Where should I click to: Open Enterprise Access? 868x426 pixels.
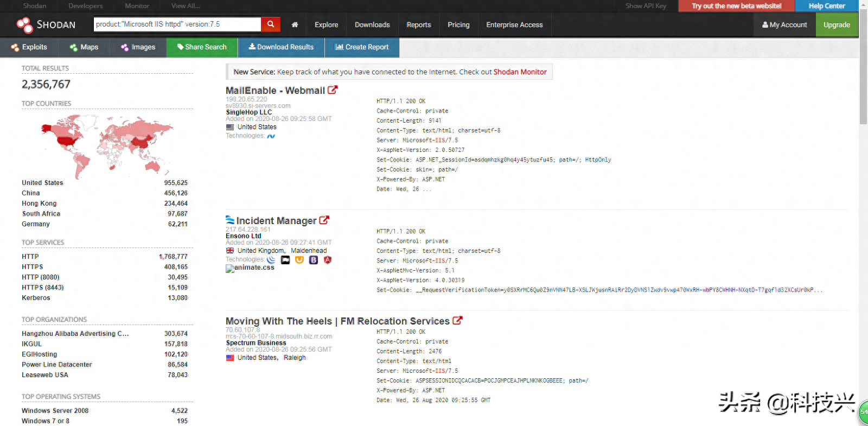(514, 25)
